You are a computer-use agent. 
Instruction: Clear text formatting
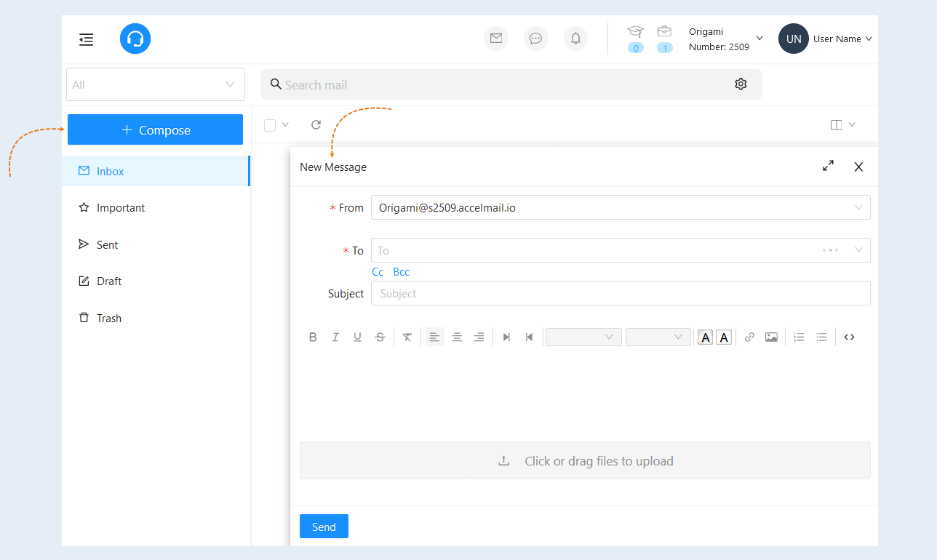(407, 337)
